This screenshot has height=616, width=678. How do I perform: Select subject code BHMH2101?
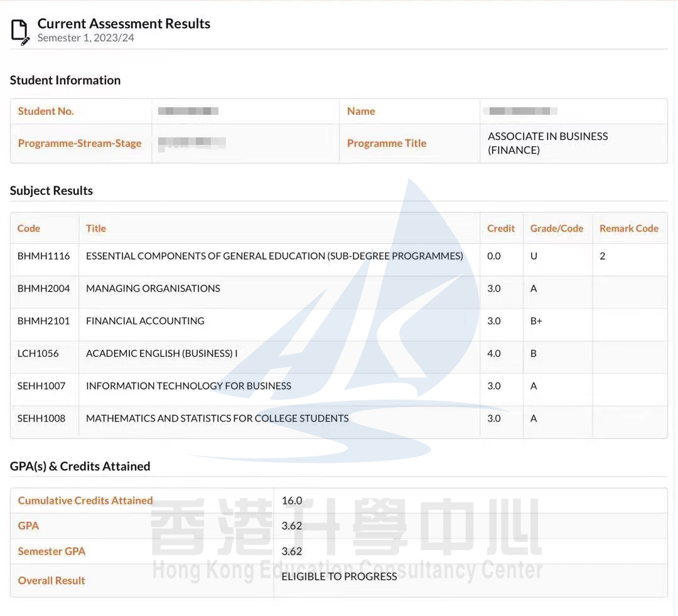pos(44,321)
